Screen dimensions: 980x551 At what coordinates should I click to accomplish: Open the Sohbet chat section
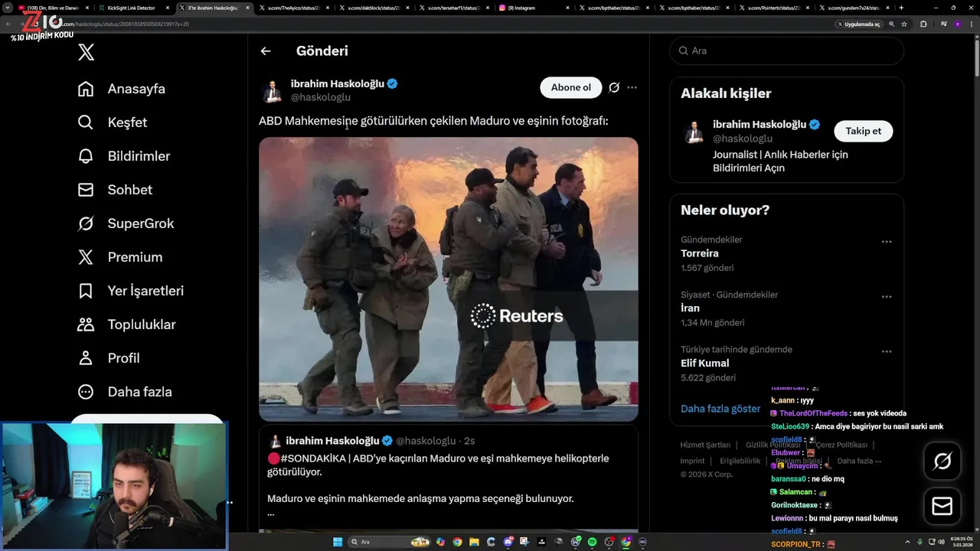click(115, 190)
